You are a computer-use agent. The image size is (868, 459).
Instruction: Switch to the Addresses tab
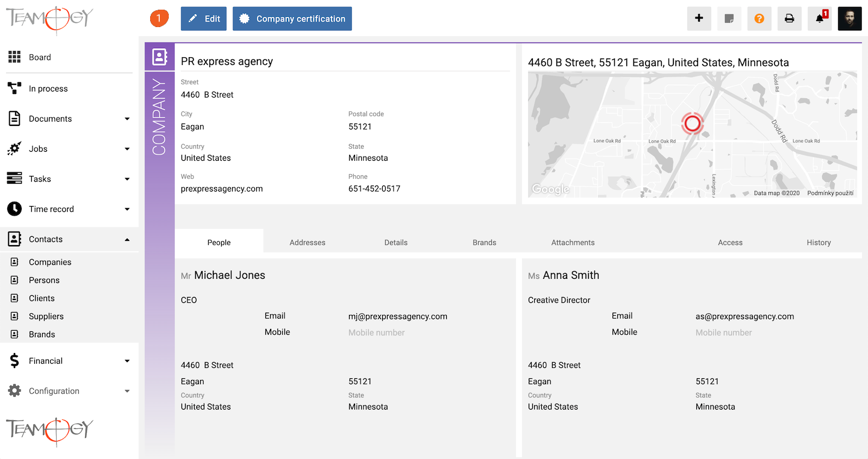click(307, 242)
